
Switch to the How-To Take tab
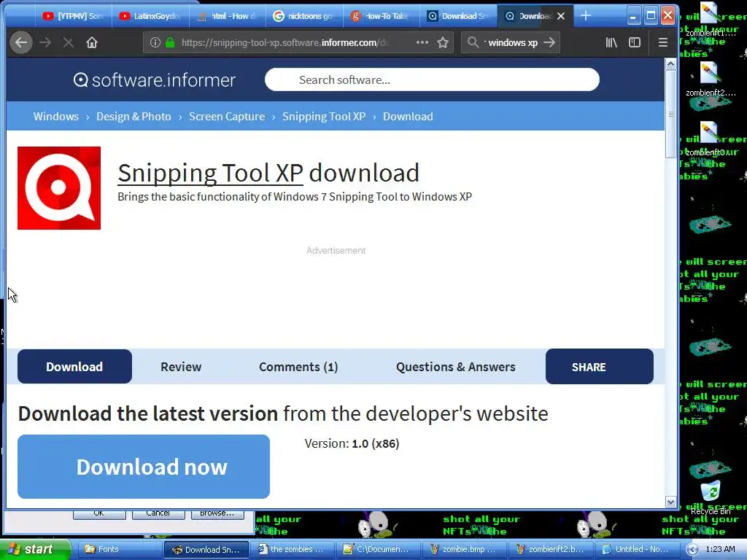click(381, 16)
